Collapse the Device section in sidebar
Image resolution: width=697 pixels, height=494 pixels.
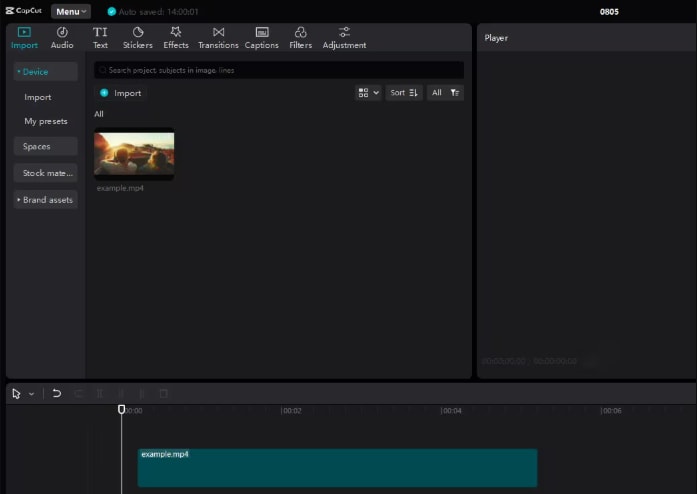tap(45, 72)
